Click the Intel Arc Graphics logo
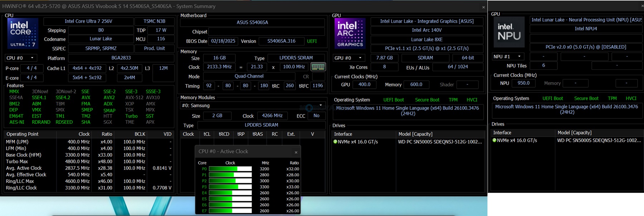 (350, 33)
